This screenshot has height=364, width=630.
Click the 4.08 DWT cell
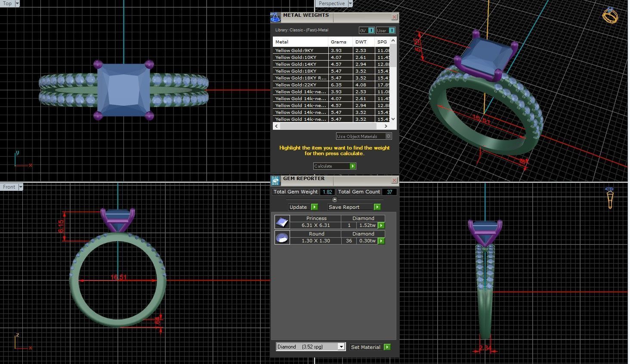click(x=364, y=85)
